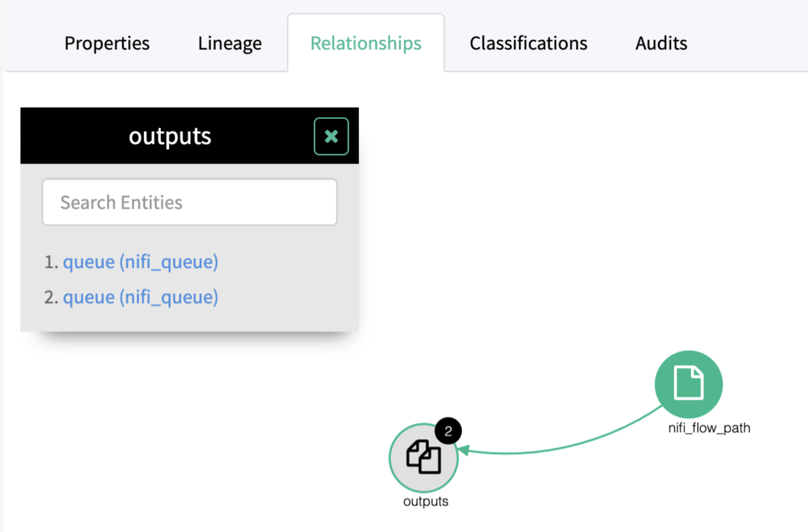Focus the Search Entities input field
Viewport: 808px width, 532px height.
pos(189,202)
